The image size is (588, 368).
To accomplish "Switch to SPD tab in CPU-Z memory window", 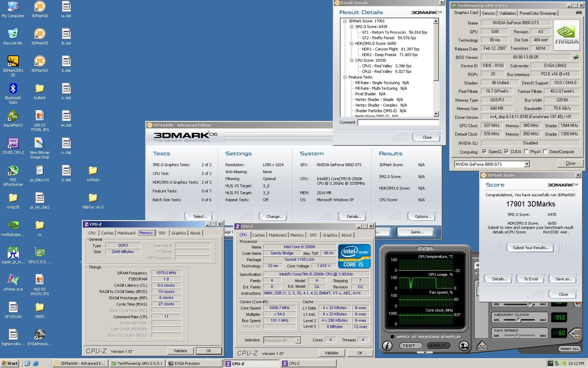I will coord(162,233).
